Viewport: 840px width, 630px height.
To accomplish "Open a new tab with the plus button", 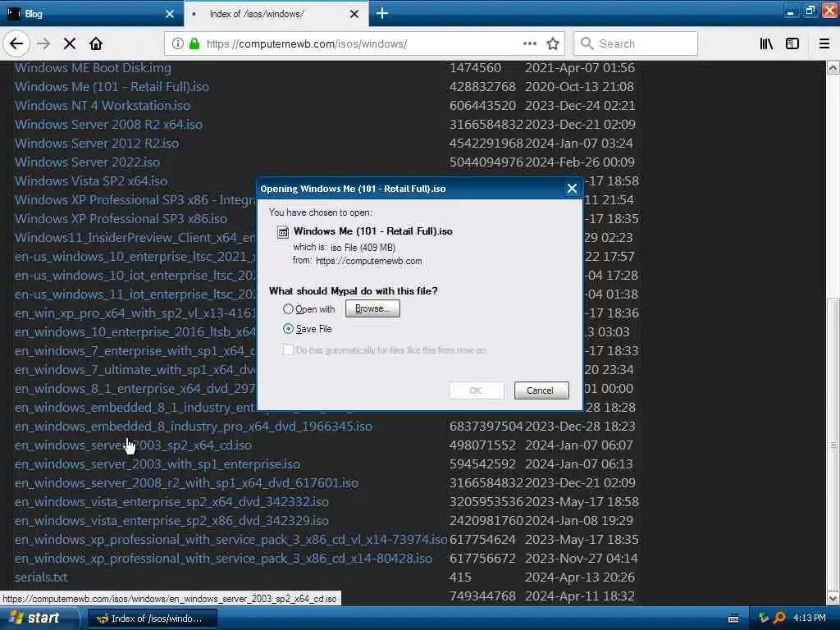I will pos(382,13).
